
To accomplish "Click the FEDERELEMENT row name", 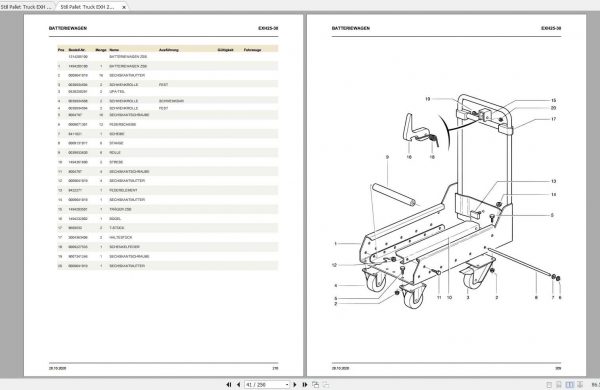I will [123, 190].
